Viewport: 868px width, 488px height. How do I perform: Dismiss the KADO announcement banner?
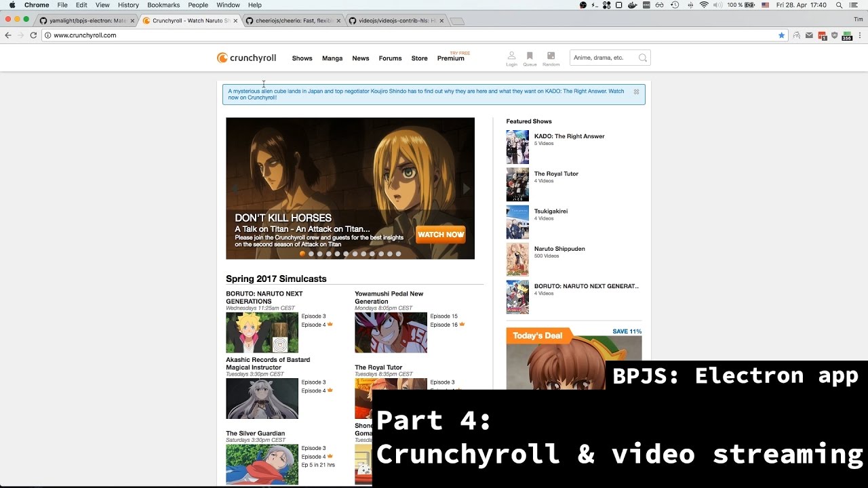(636, 91)
